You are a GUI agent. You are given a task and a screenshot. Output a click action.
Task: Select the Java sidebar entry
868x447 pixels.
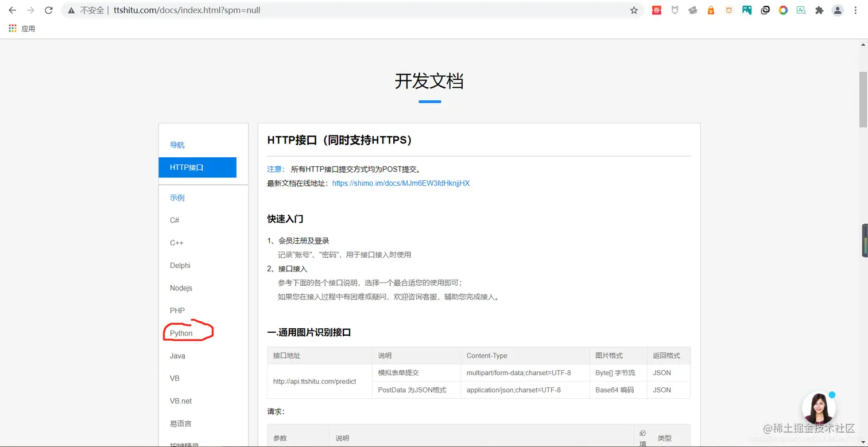tap(177, 356)
